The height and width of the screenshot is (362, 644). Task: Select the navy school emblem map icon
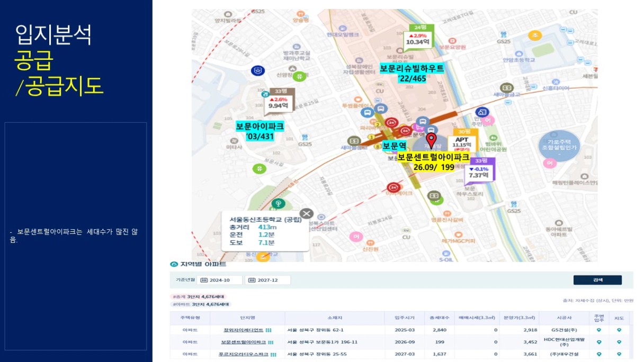pyautogui.click(x=258, y=70)
